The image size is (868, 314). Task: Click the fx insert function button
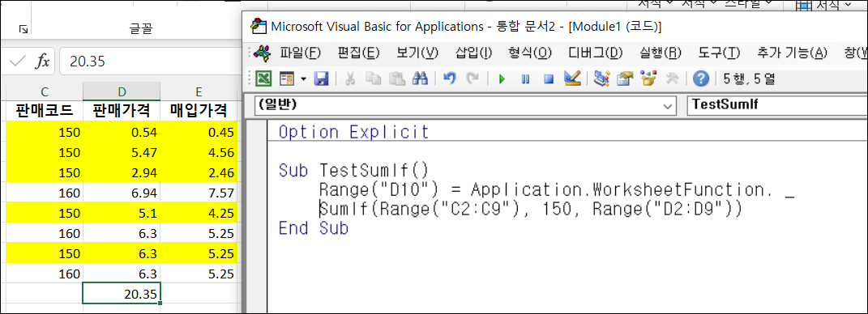(x=42, y=62)
